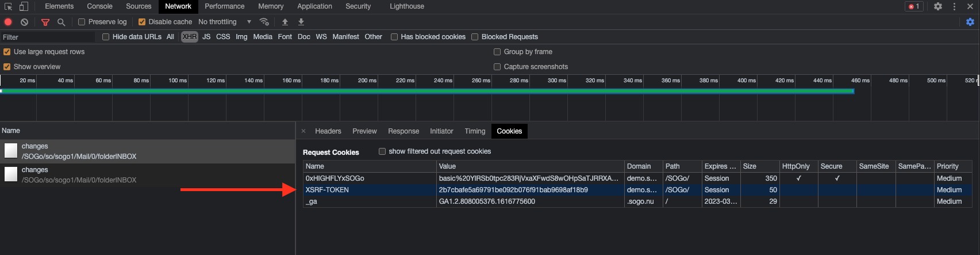Screen dimensions: 980x255
Task: Open the Headers tab of request
Action: 328,131
